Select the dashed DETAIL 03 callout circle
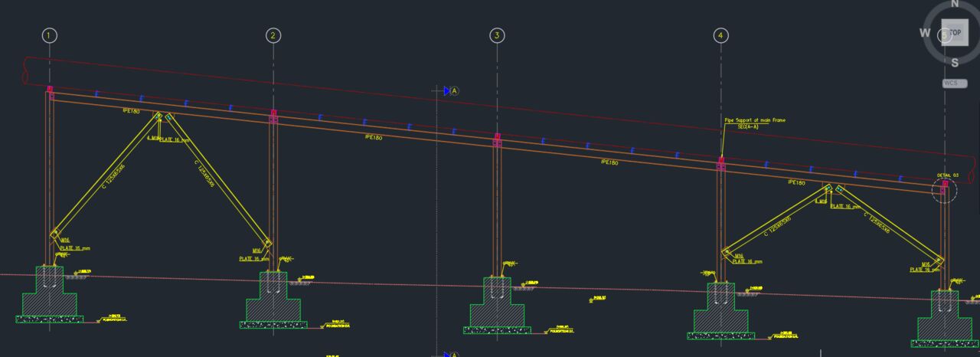Screen dimensions: 980x357 (x=944, y=190)
